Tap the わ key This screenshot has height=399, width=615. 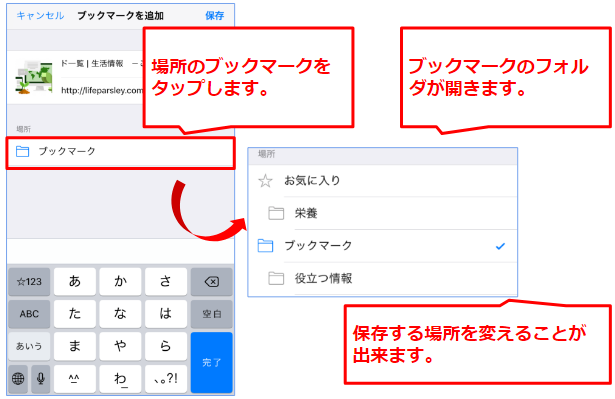tap(120, 379)
